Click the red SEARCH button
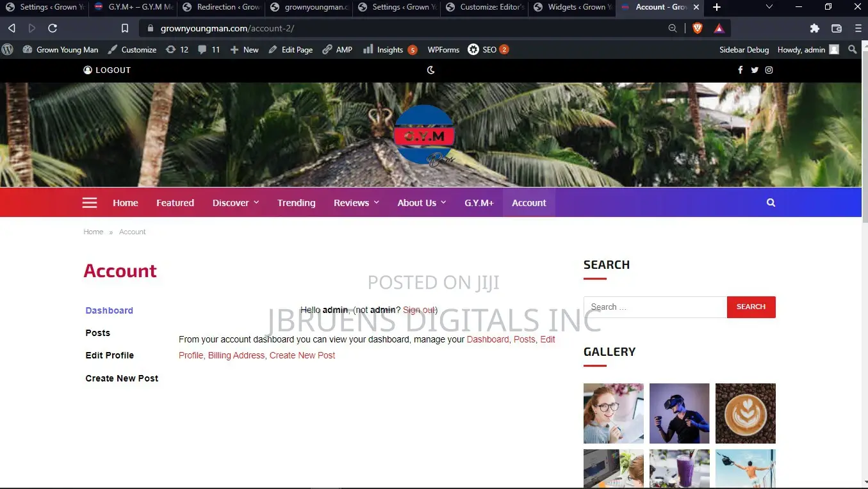This screenshot has height=489, width=868. 751,307
